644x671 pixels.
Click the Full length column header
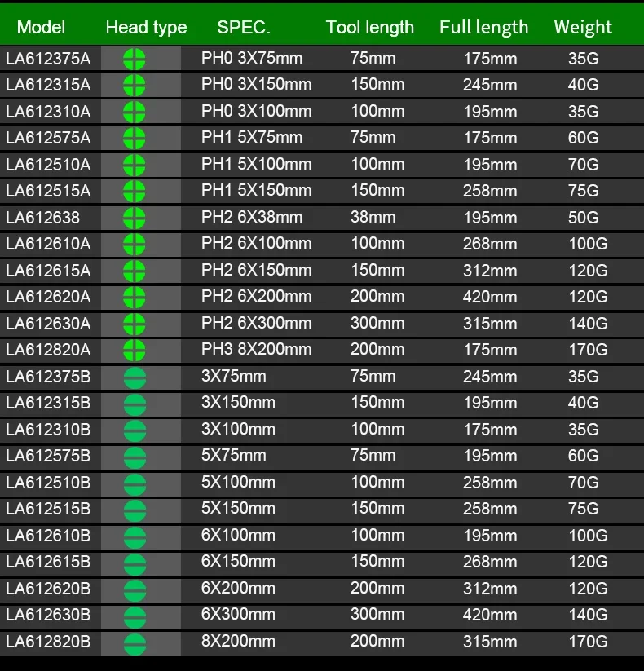(x=483, y=28)
